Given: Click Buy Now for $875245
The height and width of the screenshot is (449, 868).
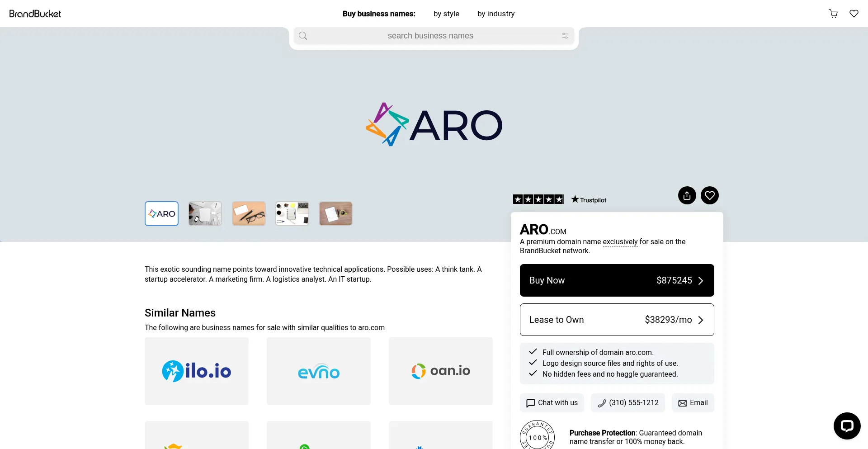Looking at the screenshot, I should click(x=617, y=280).
